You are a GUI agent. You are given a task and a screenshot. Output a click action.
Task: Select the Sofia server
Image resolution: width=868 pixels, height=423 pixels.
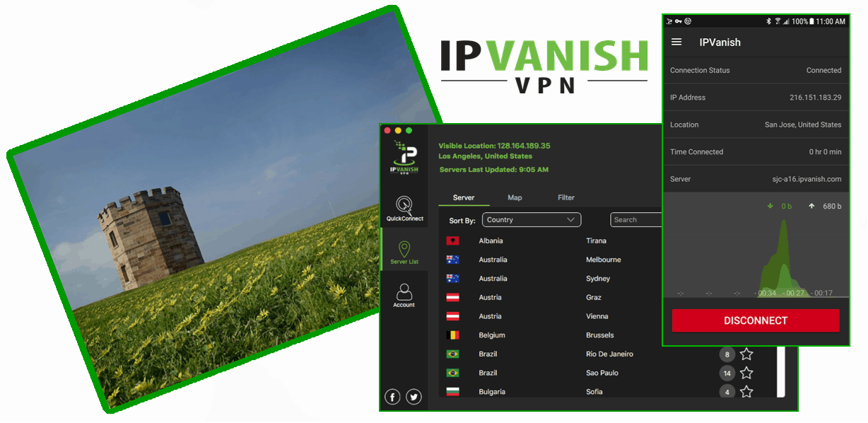click(594, 392)
